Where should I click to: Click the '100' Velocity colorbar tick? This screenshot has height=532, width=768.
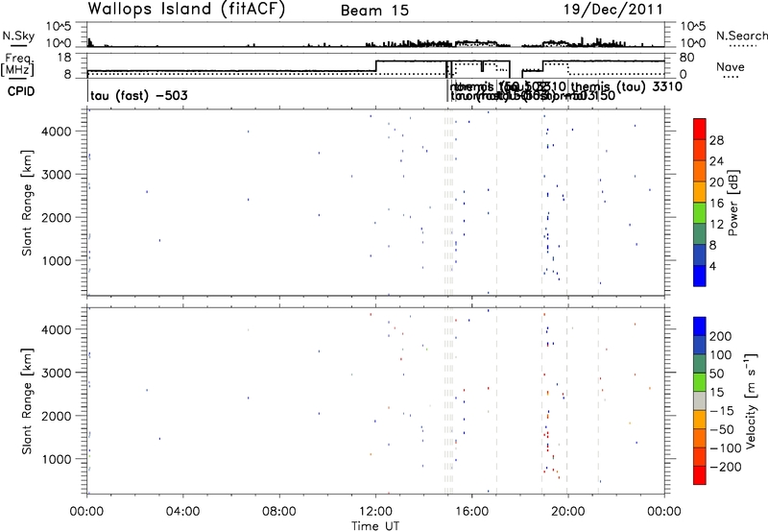(721, 354)
